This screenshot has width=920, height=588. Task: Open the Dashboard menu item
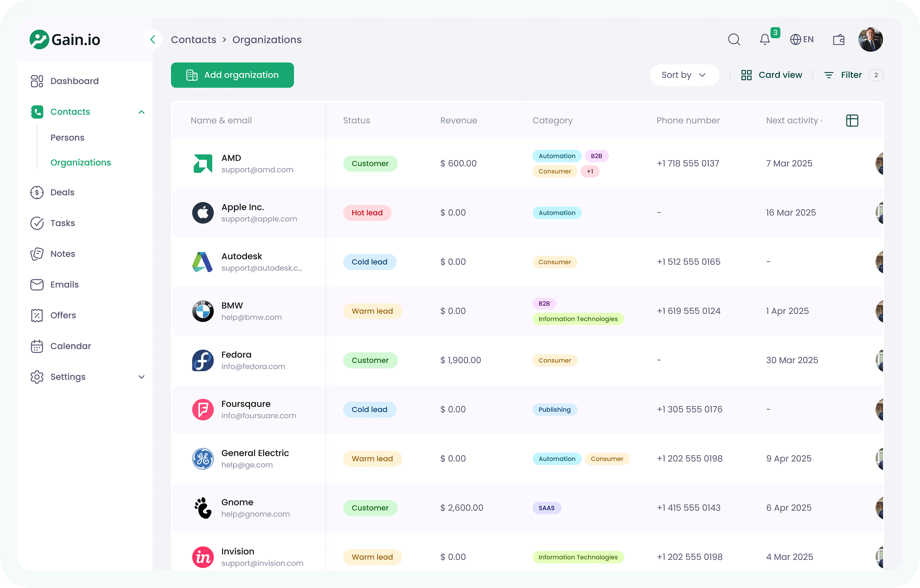74,81
